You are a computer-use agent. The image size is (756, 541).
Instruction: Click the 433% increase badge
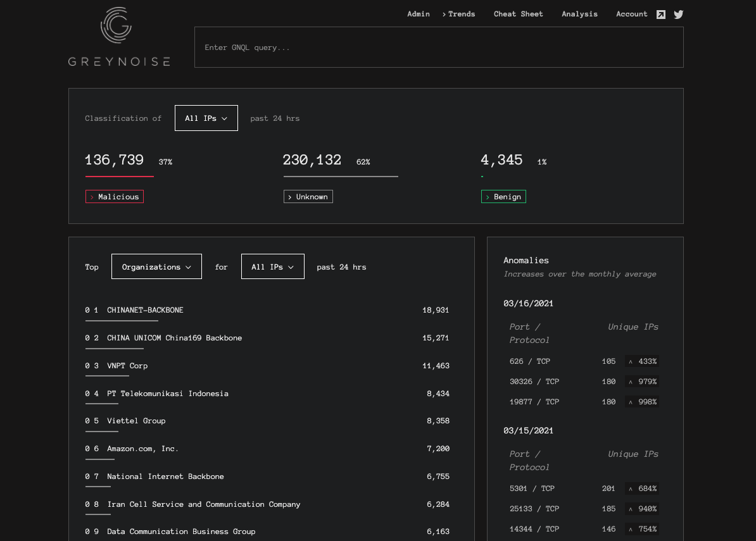[x=642, y=361]
